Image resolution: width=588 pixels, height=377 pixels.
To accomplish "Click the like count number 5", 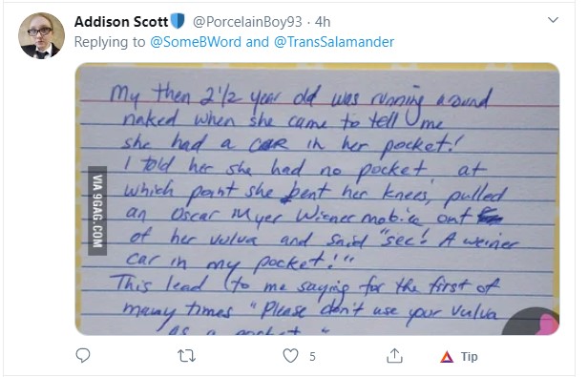I will pos(312,356).
